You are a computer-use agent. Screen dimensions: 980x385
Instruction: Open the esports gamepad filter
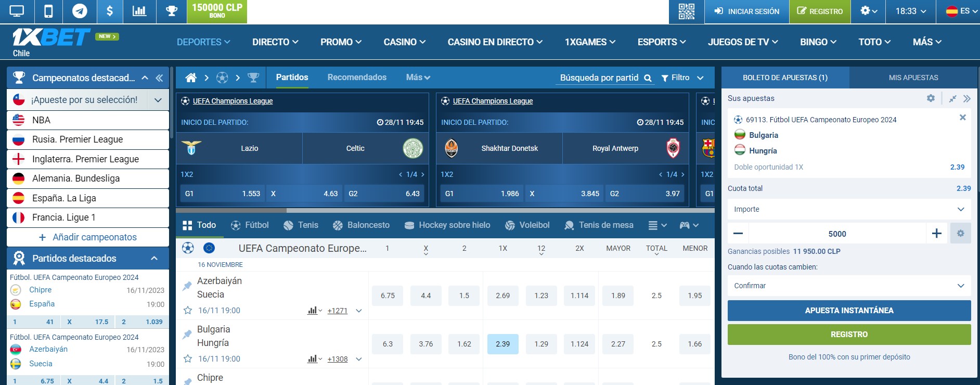pyautogui.click(x=689, y=225)
